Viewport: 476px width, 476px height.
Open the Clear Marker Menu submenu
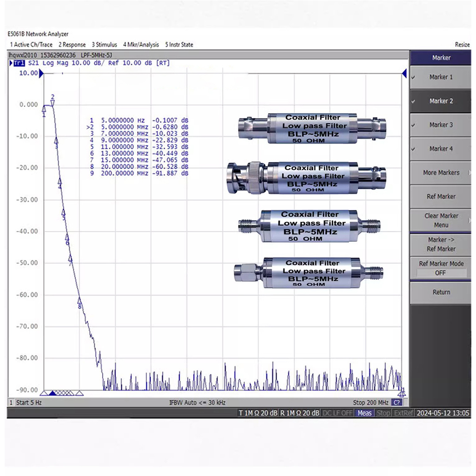[441, 220]
